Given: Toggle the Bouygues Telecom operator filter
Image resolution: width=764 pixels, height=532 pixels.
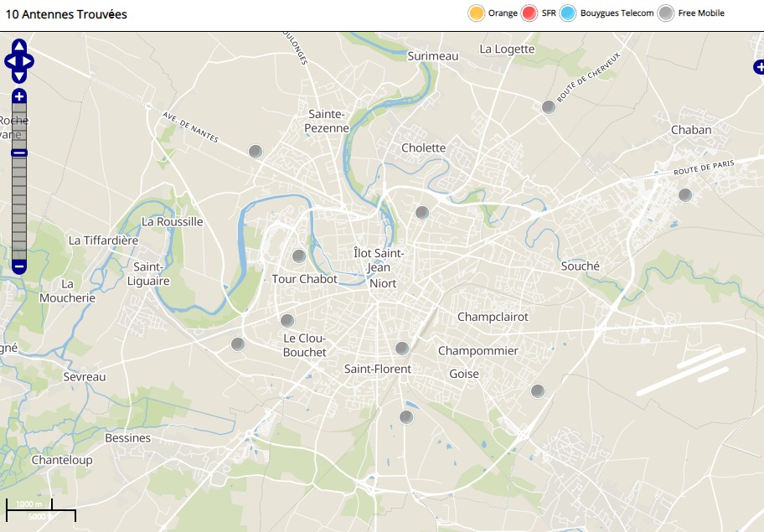Looking at the screenshot, I should pyautogui.click(x=569, y=13).
